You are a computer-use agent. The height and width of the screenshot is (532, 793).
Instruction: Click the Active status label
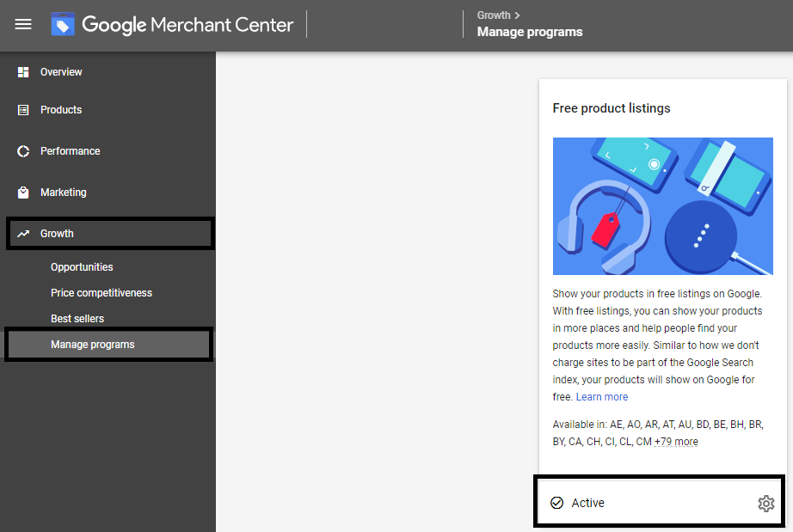587,503
